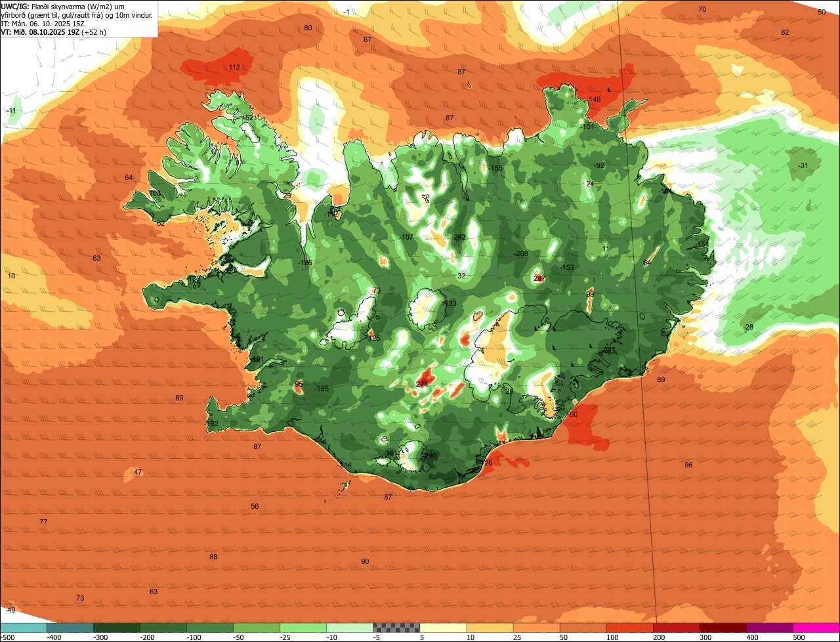840x642 pixels.
Task: Click the legend label '-500'
Action: (x=7, y=637)
